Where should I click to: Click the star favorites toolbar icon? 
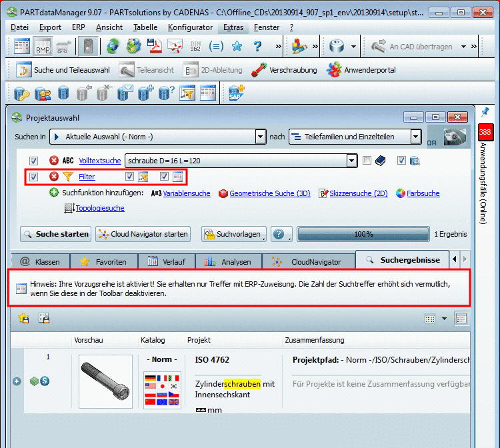click(237, 46)
